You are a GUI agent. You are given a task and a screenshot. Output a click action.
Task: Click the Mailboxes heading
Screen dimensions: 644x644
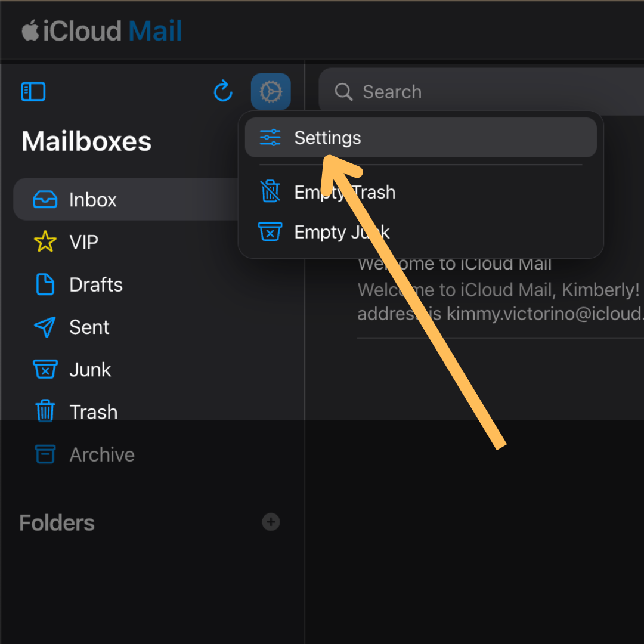tap(86, 141)
